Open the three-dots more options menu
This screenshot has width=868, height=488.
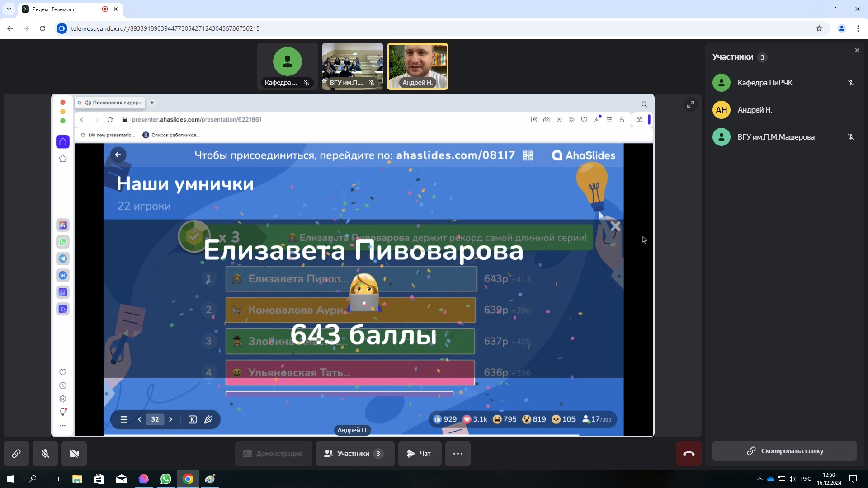pos(458,454)
